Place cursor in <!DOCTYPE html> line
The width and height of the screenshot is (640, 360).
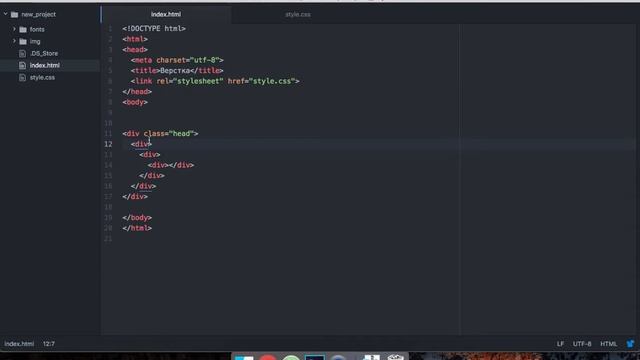154,29
